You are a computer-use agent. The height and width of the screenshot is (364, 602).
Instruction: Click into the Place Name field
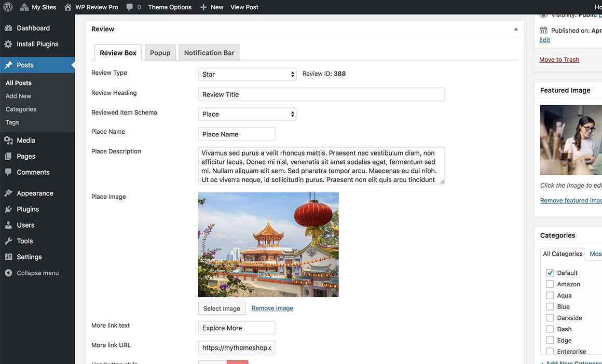click(x=237, y=134)
